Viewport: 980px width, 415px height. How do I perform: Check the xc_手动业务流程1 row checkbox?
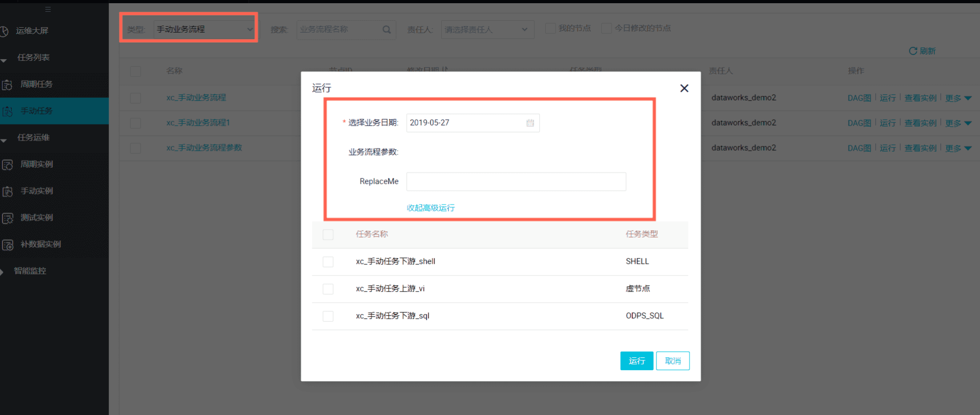[136, 123]
